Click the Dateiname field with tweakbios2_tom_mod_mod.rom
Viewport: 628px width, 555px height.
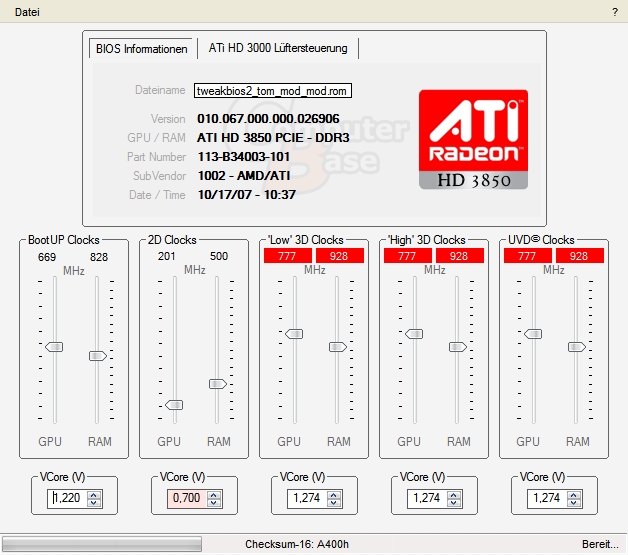[x=273, y=90]
